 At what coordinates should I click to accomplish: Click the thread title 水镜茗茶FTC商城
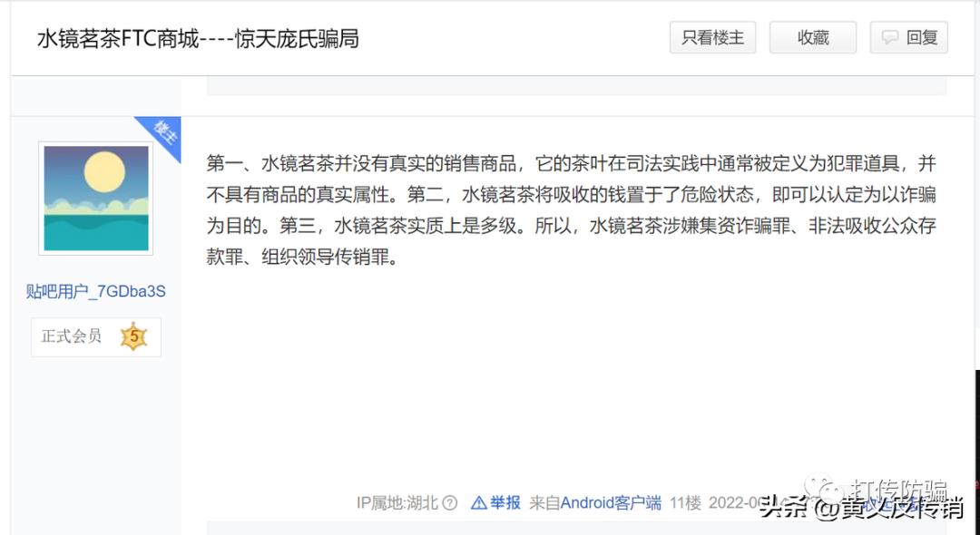(x=117, y=39)
